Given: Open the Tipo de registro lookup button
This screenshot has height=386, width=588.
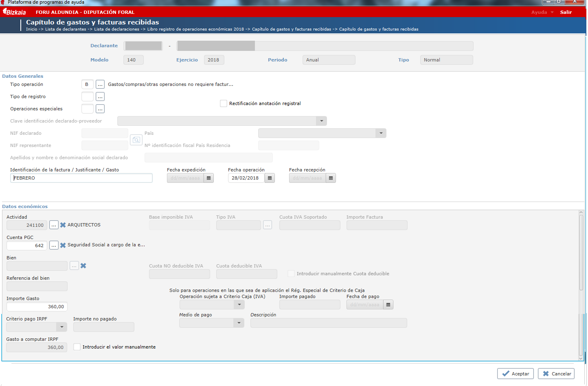Looking at the screenshot, I should click(100, 96).
